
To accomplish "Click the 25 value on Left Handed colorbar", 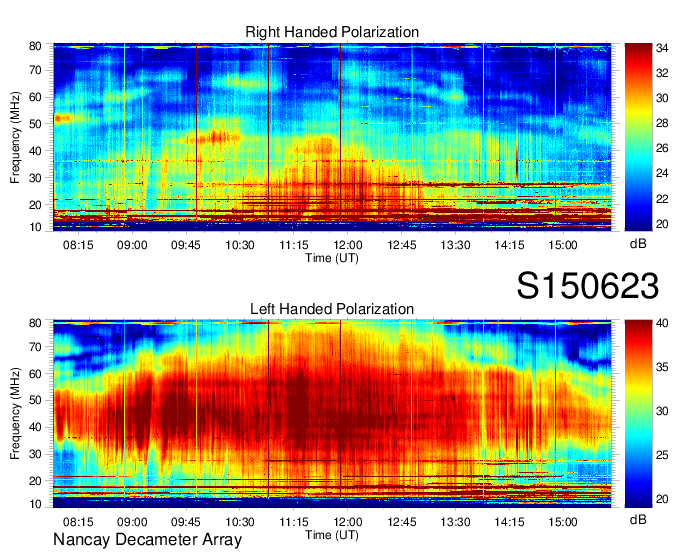I will 662,455.
